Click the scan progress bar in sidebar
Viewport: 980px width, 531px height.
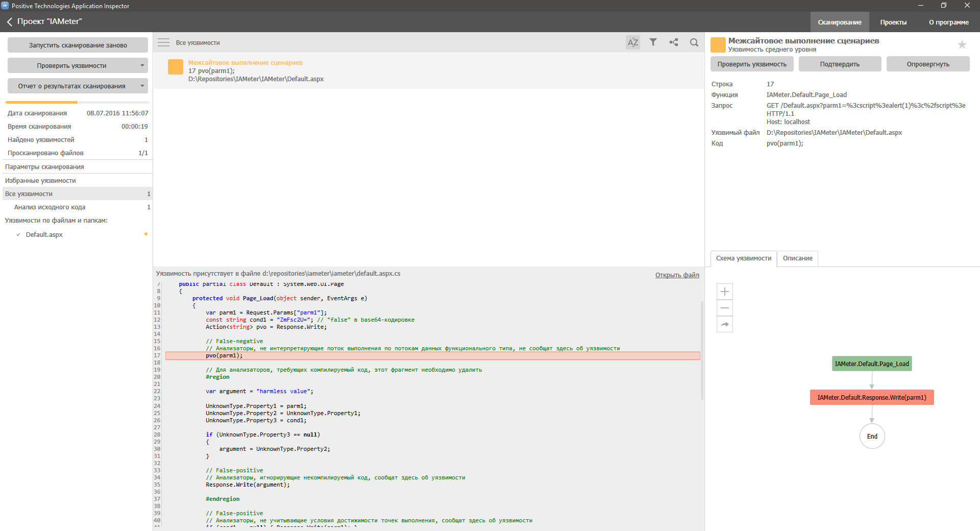pos(77,102)
